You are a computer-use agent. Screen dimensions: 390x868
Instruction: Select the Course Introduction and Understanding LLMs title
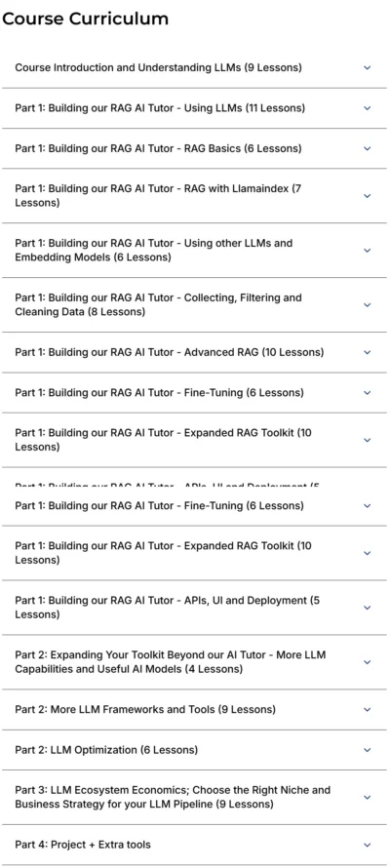pyautogui.click(x=158, y=68)
